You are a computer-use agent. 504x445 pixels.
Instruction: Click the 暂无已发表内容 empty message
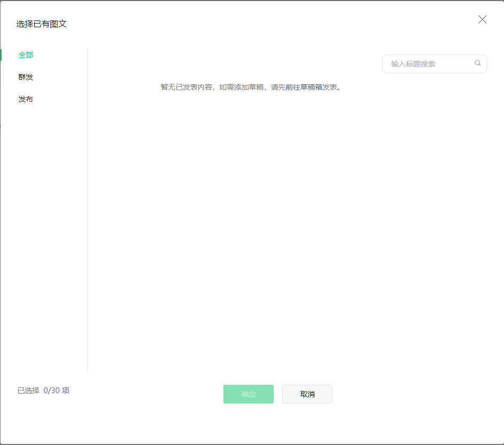(x=251, y=87)
